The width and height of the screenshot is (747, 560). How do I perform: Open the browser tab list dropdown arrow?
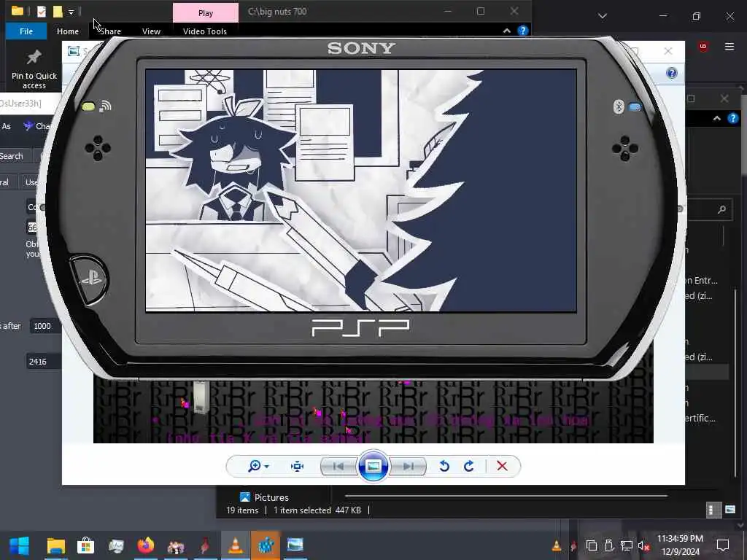coord(602,16)
